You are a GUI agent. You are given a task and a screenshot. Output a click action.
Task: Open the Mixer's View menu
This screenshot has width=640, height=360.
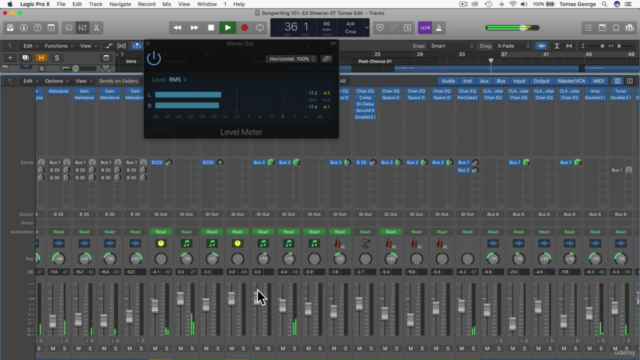coord(83,81)
